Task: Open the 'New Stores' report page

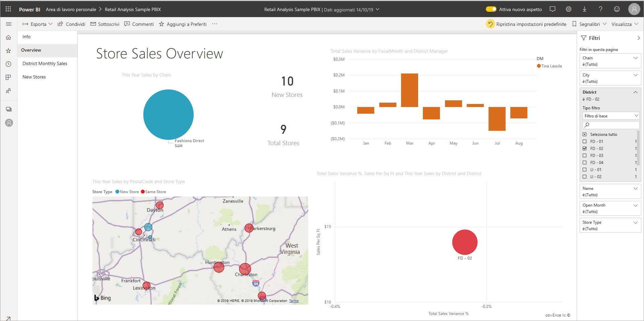Action: (x=34, y=77)
